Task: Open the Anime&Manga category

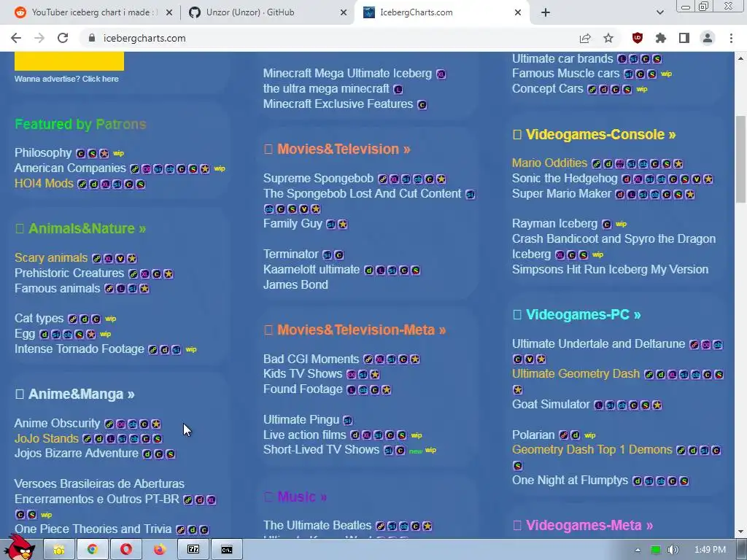Action: pos(75,394)
